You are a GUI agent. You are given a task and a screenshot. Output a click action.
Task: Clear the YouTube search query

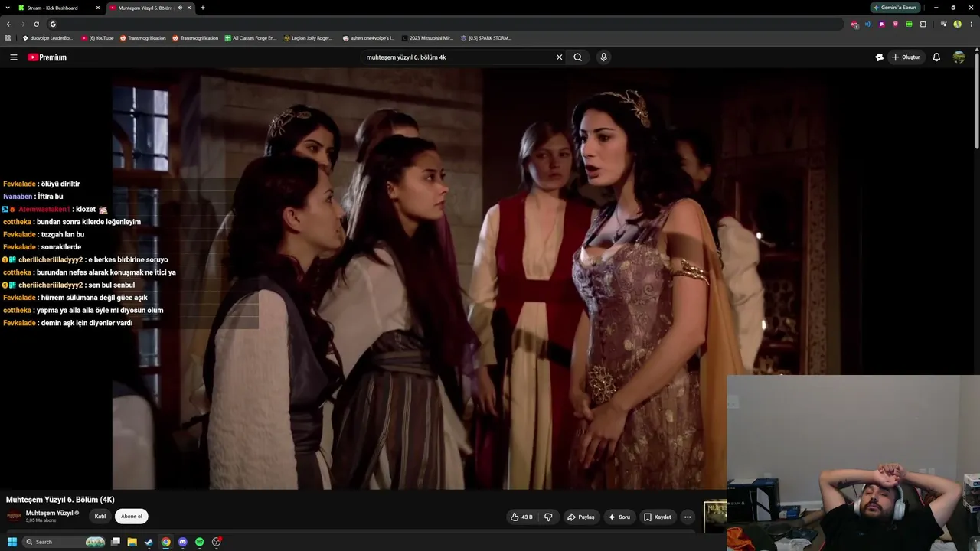tap(559, 57)
